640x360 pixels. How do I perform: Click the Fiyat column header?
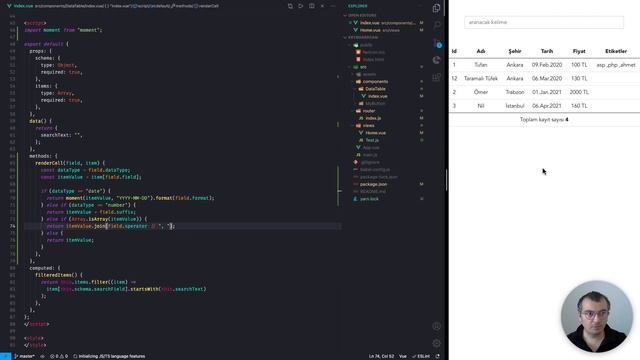click(x=579, y=51)
